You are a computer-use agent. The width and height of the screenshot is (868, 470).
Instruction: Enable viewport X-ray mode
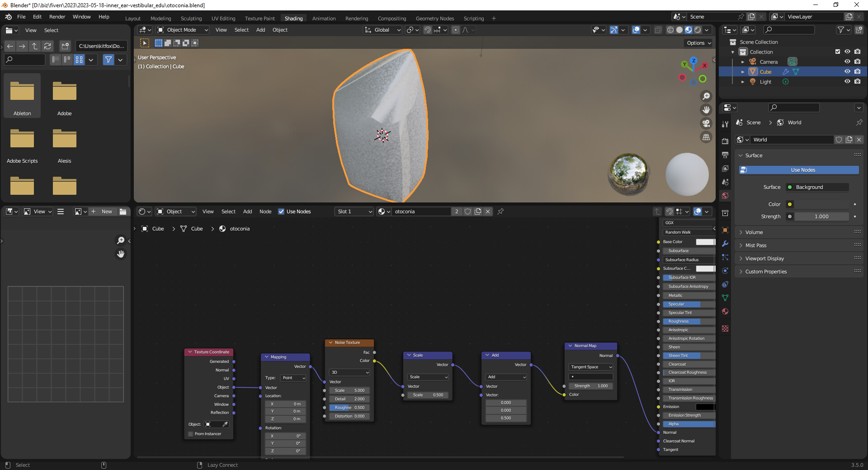pyautogui.click(x=658, y=30)
